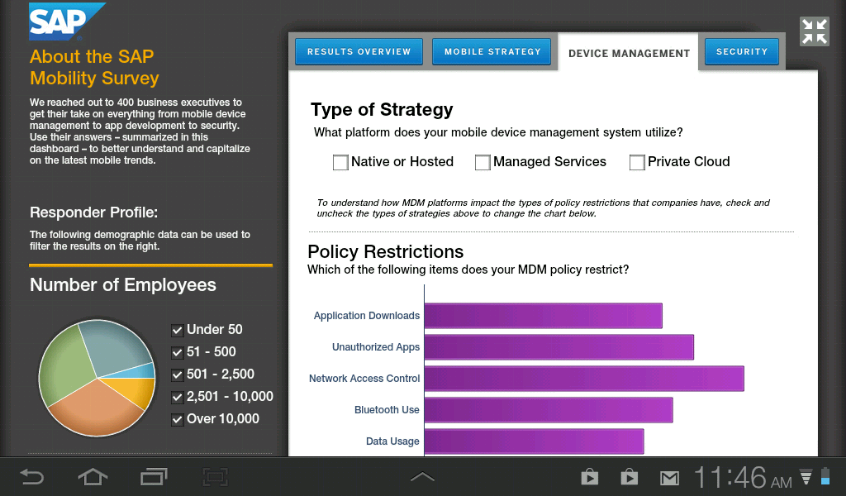This screenshot has width=846, height=496.
Task: Click the SAP logo
Action: [x=66, y=22]
